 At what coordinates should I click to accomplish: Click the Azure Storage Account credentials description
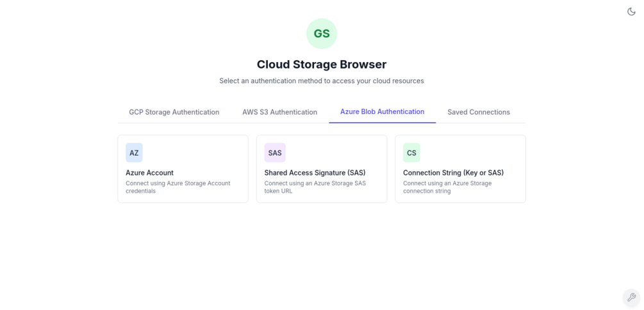point(178,187)
